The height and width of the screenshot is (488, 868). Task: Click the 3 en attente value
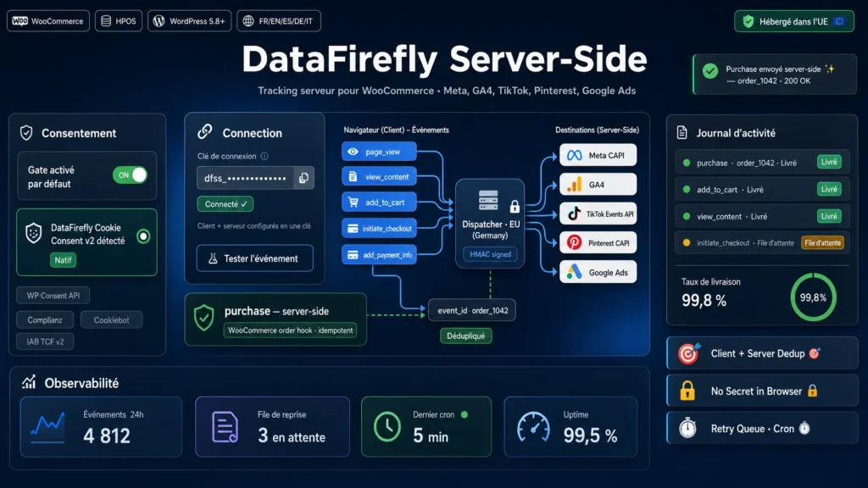[292, 436]
